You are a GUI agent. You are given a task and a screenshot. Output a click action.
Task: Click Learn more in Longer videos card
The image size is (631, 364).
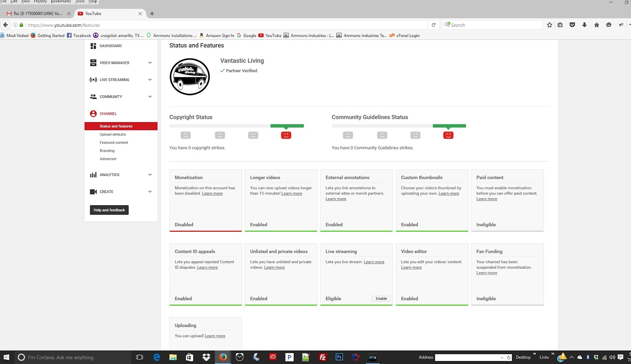292,193
